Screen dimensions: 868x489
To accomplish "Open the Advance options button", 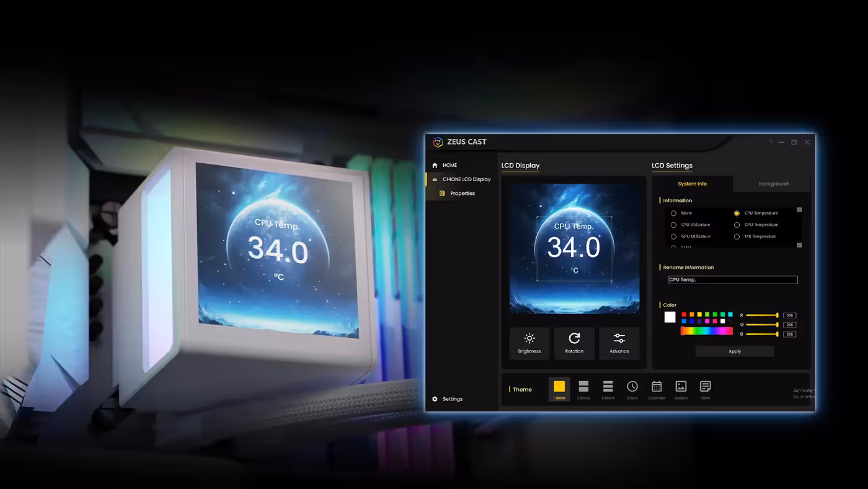I will (619, 343).
